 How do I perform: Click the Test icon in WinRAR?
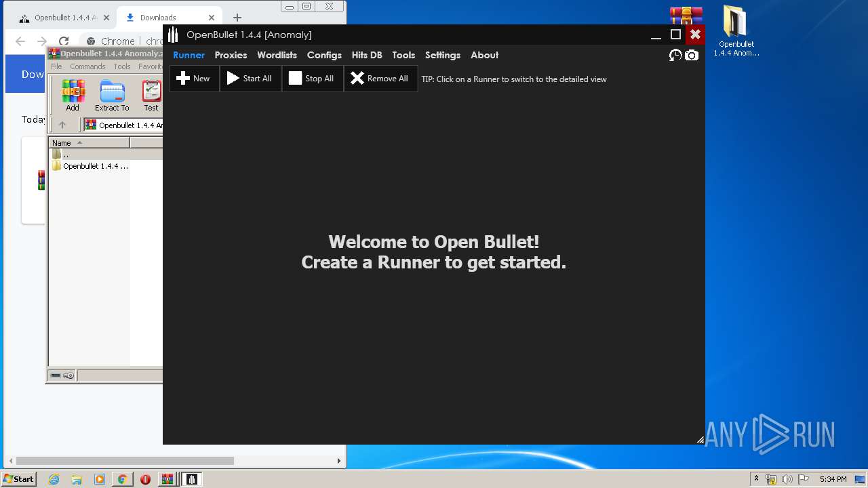[151, 96]
